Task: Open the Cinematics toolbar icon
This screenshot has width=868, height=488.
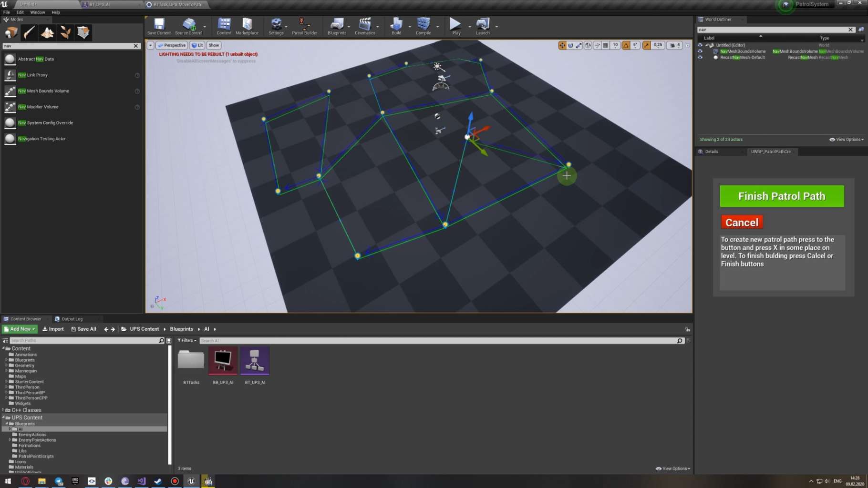Action: pos(365,26)
